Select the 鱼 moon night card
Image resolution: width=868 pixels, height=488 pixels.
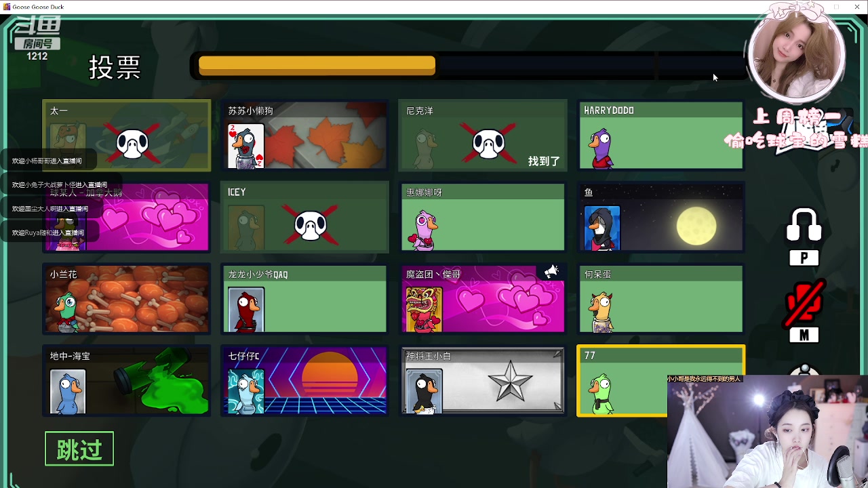[661, 218]
